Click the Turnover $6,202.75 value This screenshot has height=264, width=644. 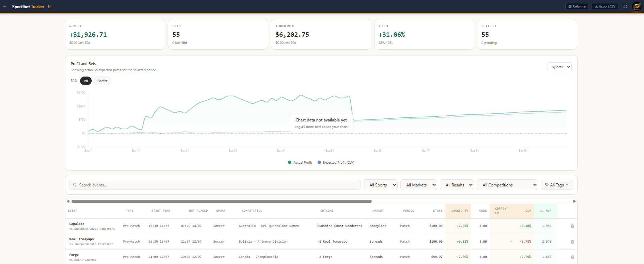tap(292, 35)
